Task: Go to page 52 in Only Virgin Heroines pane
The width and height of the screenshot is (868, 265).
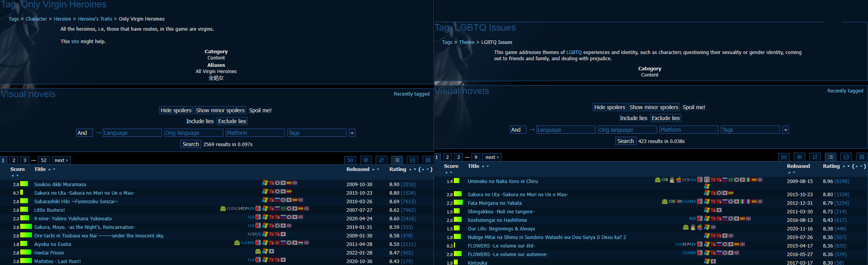Action: 44,160
